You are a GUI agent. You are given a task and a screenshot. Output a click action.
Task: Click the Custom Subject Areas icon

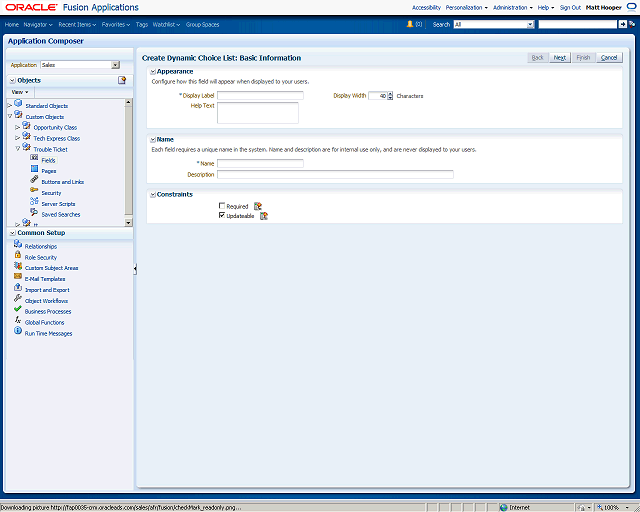coord(18,265)
